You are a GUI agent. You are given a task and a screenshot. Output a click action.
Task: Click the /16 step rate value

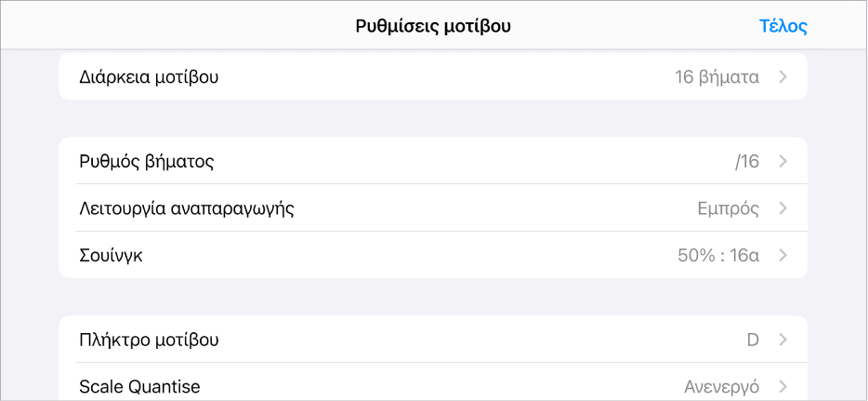[x=746, y=162]
